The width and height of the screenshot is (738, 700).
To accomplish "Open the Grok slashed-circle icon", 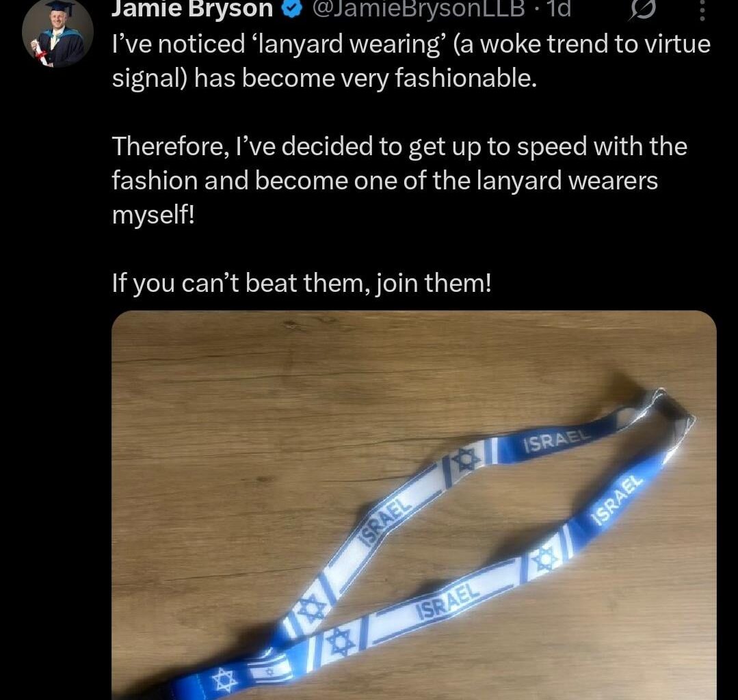I will point(641,9).
